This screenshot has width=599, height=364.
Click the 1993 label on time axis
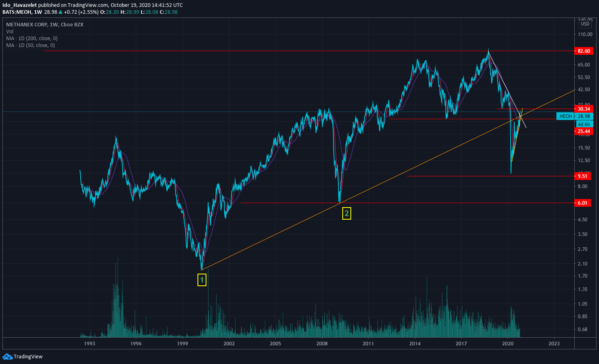[90, 344]
